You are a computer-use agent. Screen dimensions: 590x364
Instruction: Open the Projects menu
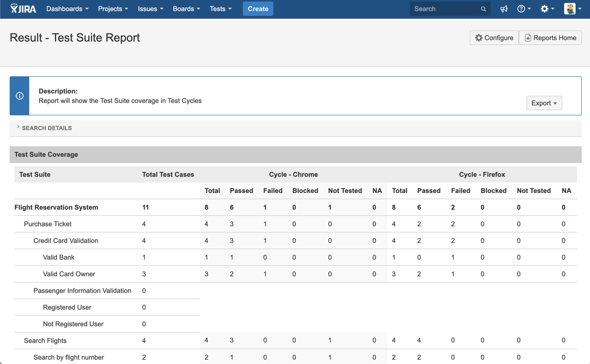coord(113,9)
